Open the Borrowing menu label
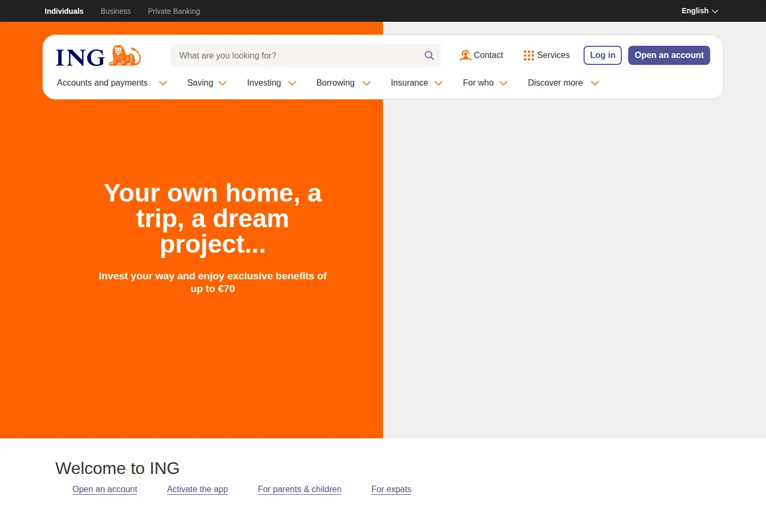This screenshot has height=532, width=766. [335, 83]
